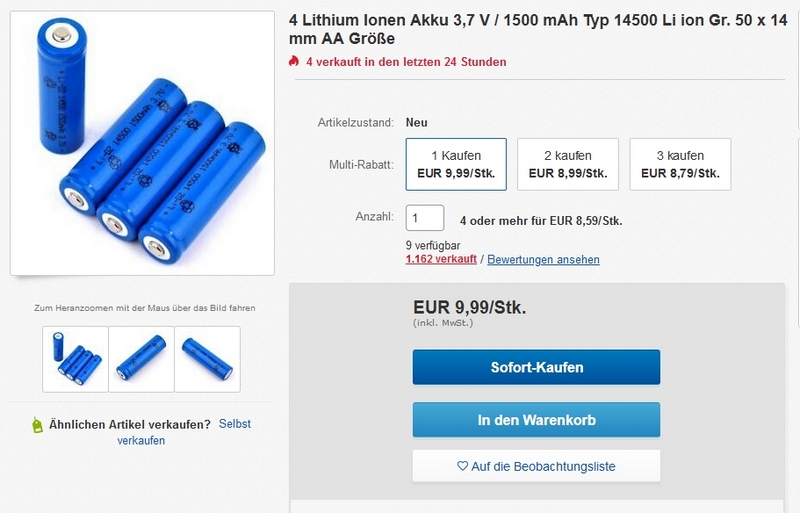Click Auf die Beobachtungsliste button
Viewport: 800px width, 513px height.
click(x=536, y=466)
